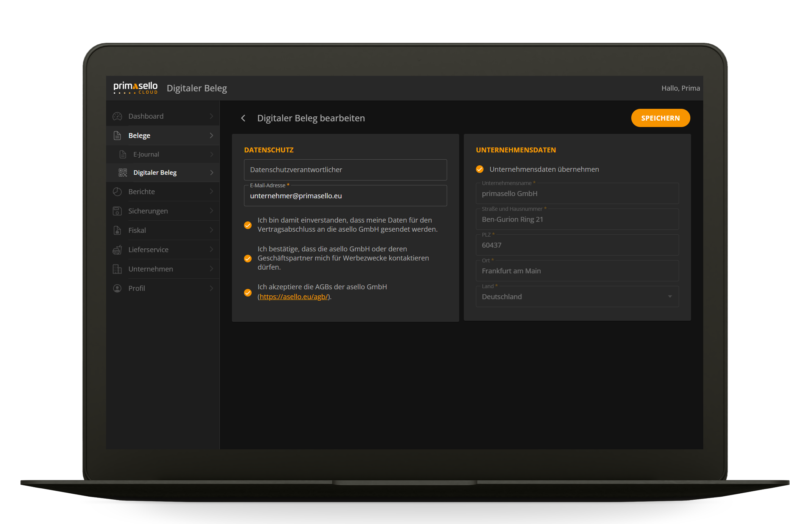812x524 pixels.
Task: Click the Sicherungen disk icon
Action: (117, 211)
